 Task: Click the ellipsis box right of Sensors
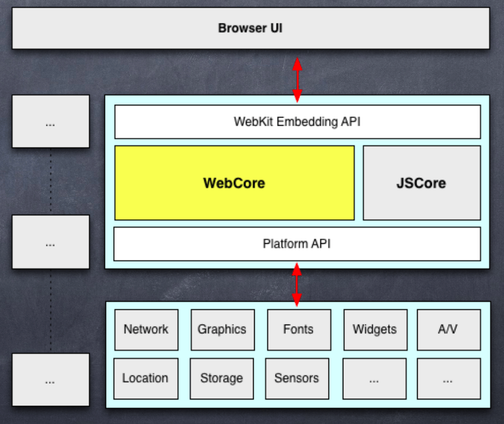pos(374,379)
